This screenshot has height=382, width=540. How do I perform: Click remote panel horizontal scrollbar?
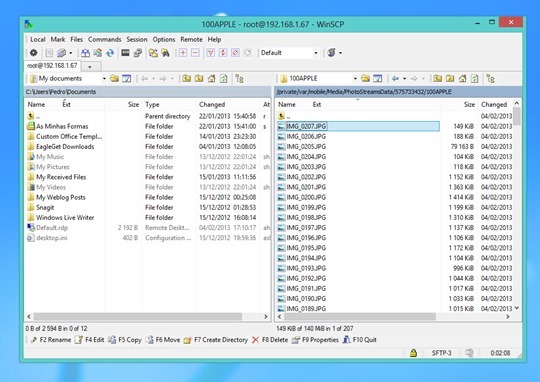tap(360, 317)
